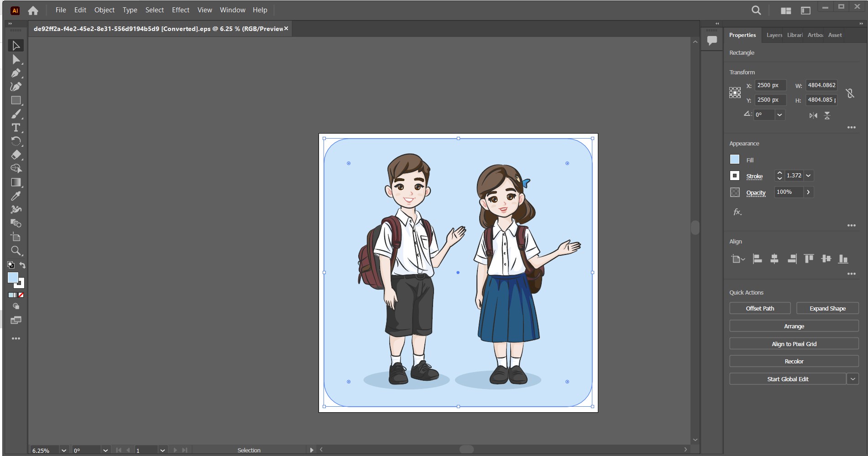This screenshot has height=456, width=868.
Task: Choose the Eyedropper tool
Action: point(16,196)
